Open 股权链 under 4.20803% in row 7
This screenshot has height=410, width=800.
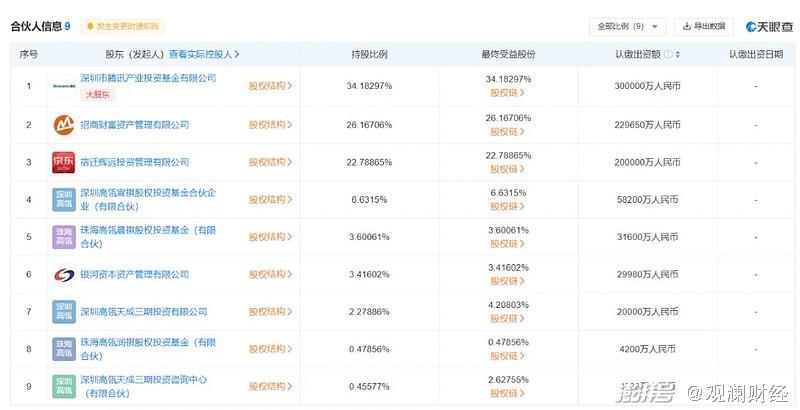[508, 319]
